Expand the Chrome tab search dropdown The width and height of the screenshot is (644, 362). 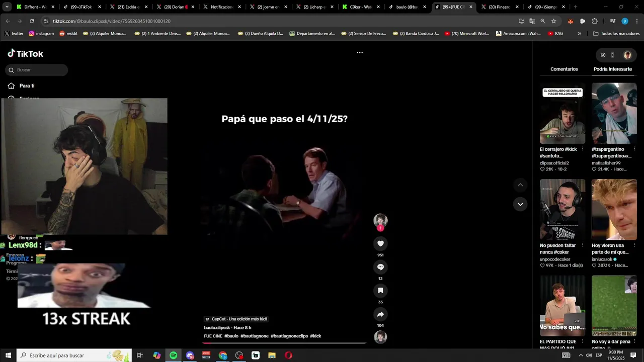(x=7, y=7)
